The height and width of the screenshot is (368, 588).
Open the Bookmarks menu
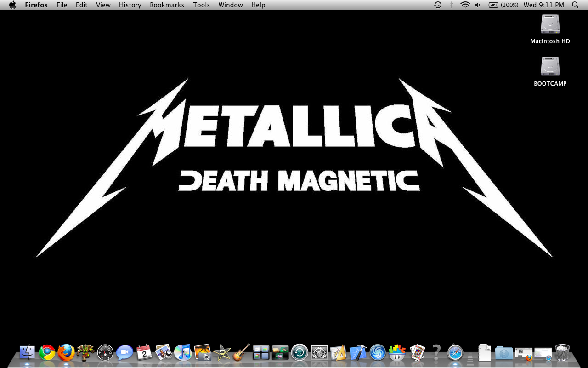coord(167,5)
